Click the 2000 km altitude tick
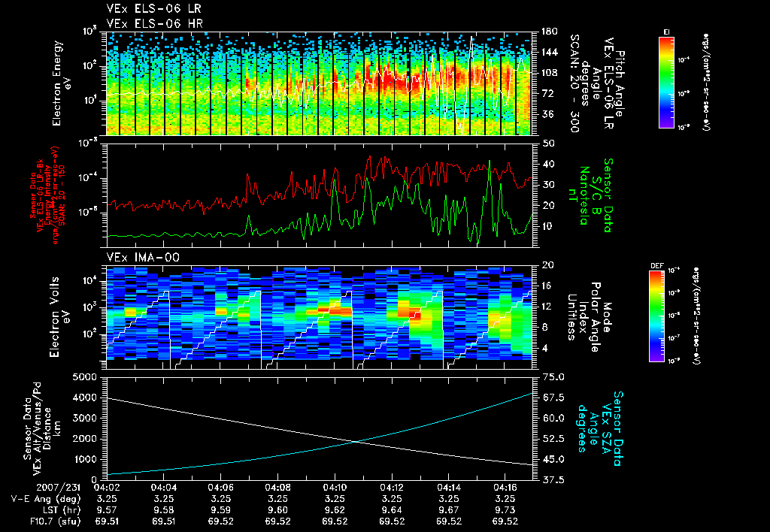Viewport: 770px width, 532px height. tap(84, 439)
